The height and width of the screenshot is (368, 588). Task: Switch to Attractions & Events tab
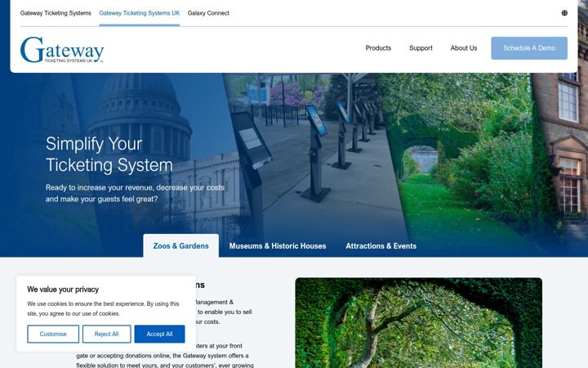tap(381, 246)
